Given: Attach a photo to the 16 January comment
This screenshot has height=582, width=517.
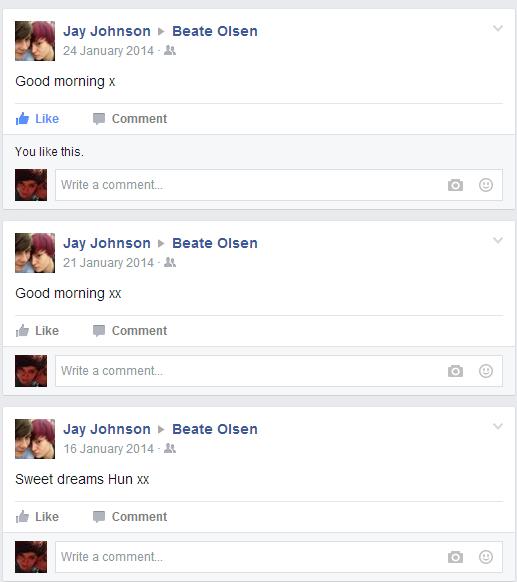Looking at the screenshot, I should [x=455, y=557].
